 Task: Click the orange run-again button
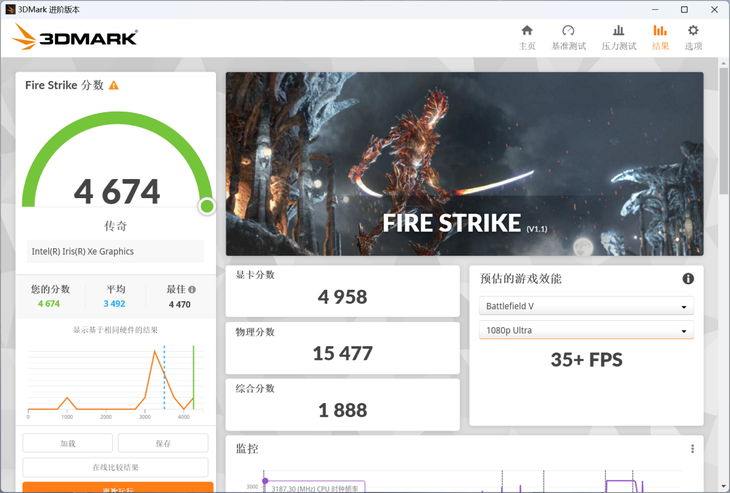point(118,487)
